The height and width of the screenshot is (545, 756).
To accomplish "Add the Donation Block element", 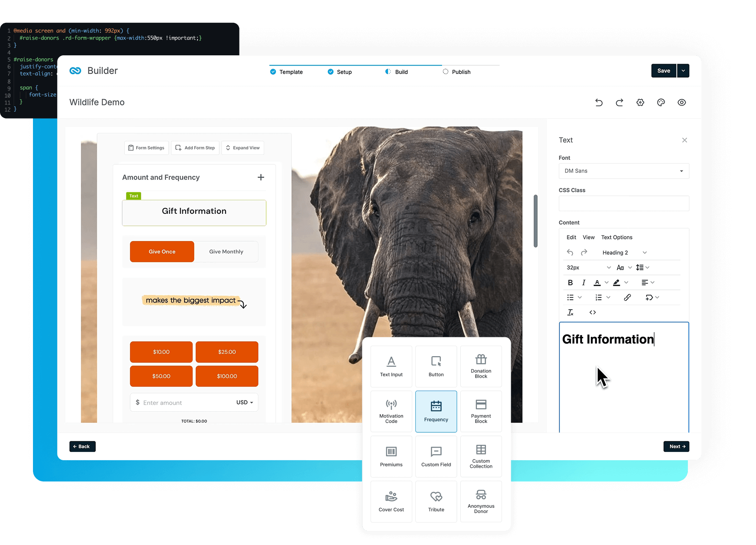I will [x=481, y=366].
